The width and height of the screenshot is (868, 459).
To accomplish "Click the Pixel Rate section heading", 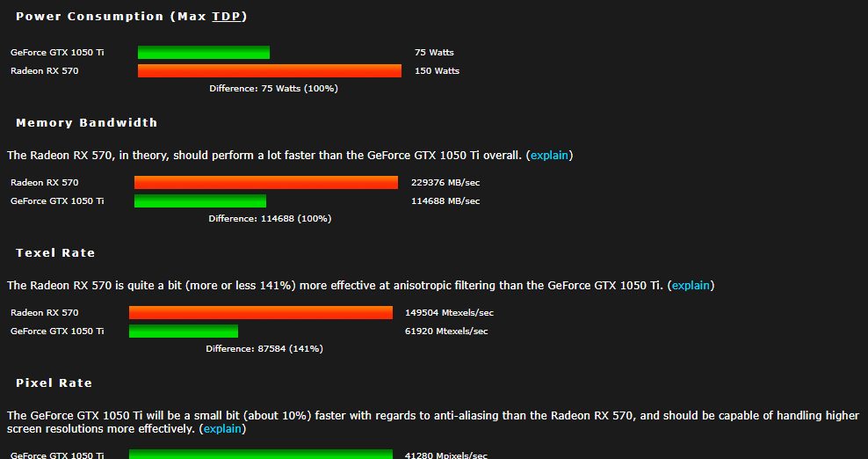I will pos(54,383).
